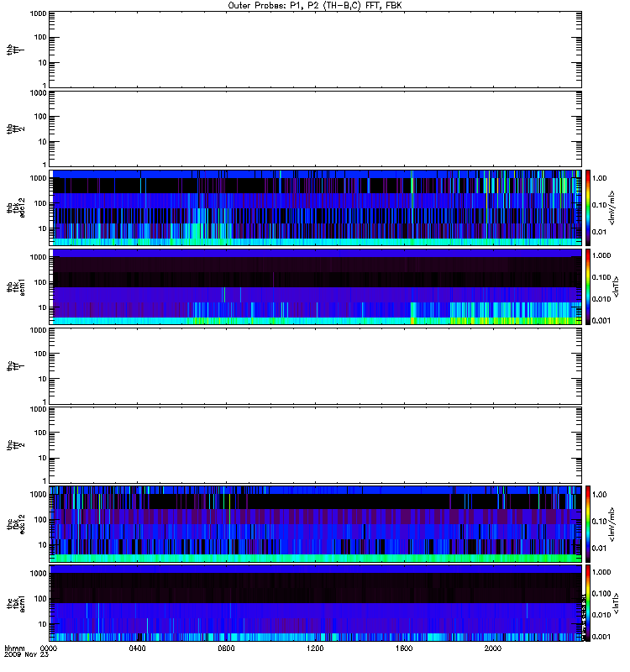This screenshot has width=630, height=672.
Task: Click "1.000" on the thb scm1 color bar scale
Action: coord(601,255)
